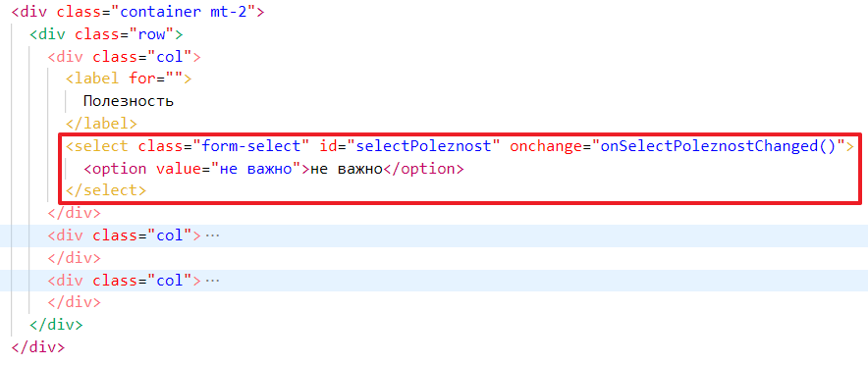Click the closing select tag

coord(106,190)
